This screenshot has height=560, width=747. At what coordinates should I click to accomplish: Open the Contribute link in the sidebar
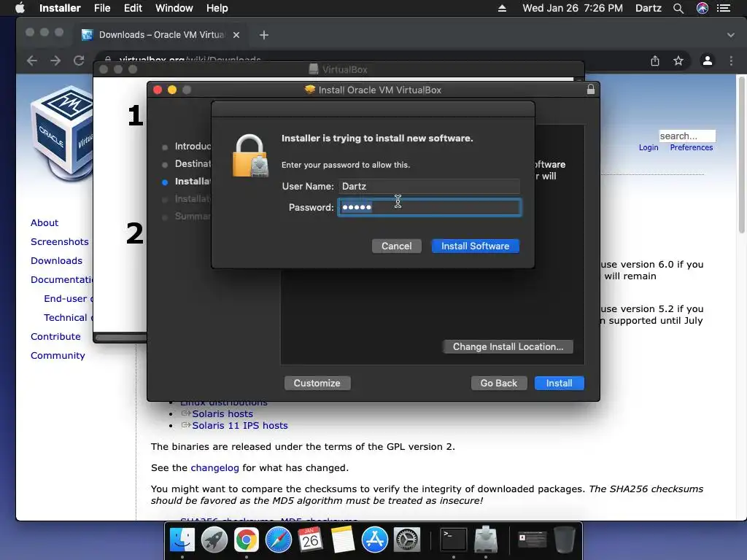[55, 337]
